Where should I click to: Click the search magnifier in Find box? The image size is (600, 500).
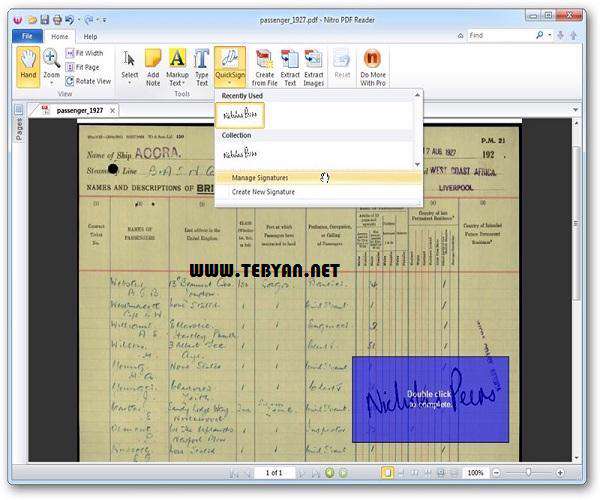click(540, 35)
